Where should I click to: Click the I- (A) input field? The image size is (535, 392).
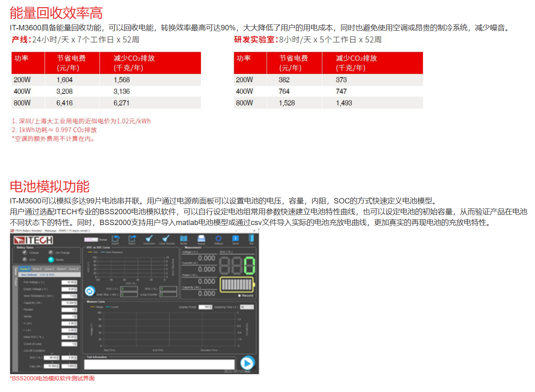(69, 330)
